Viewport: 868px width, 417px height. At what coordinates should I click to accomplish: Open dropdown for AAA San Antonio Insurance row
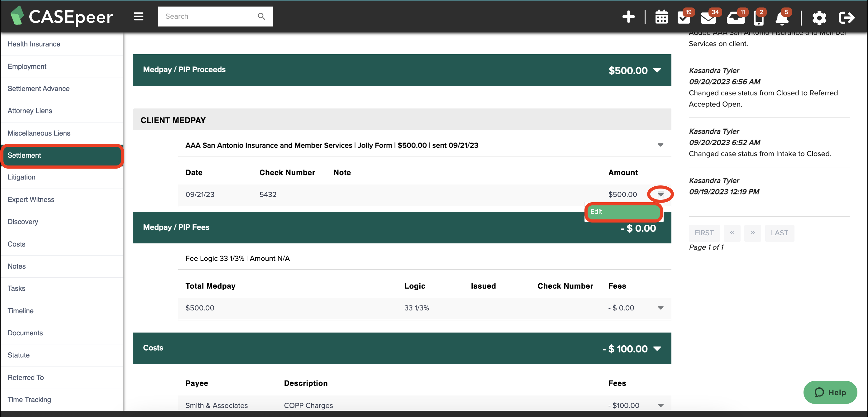660,145
